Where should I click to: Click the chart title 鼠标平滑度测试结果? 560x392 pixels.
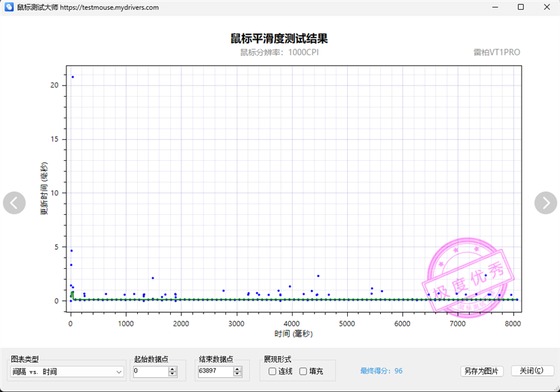279,38
